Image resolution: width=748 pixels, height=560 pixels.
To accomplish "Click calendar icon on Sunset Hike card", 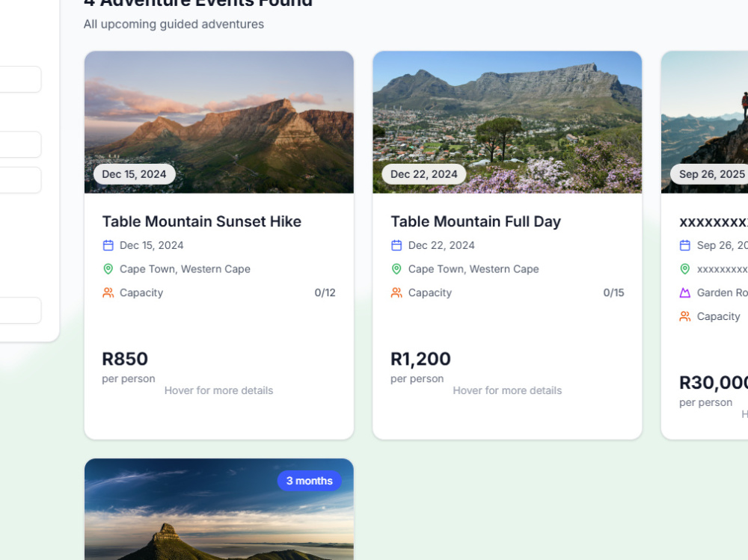I will click(108, 245).
